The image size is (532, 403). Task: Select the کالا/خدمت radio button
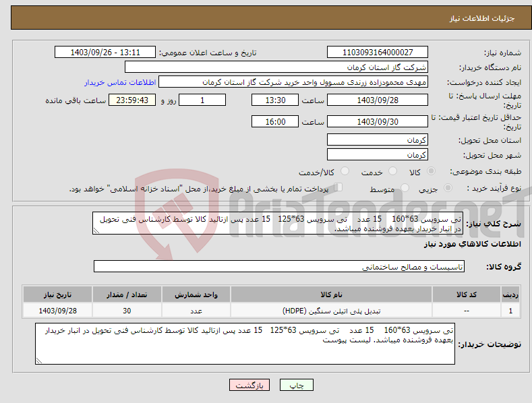click(x=345, y=171)
